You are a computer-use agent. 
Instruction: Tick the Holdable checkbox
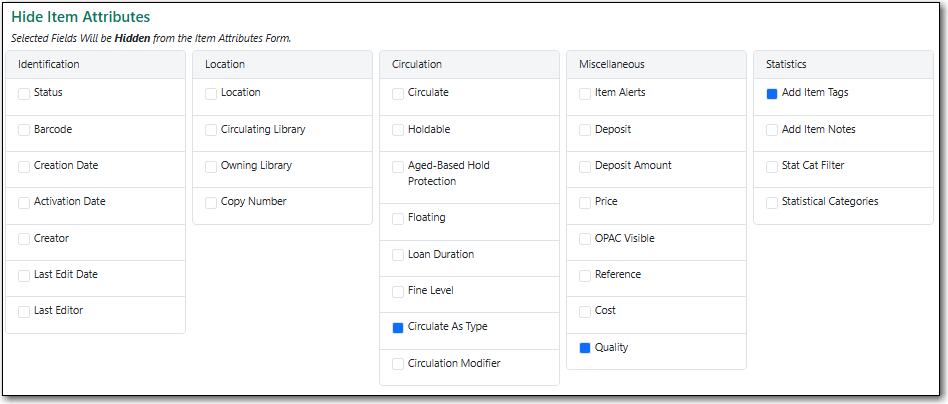tap(397, 130)
